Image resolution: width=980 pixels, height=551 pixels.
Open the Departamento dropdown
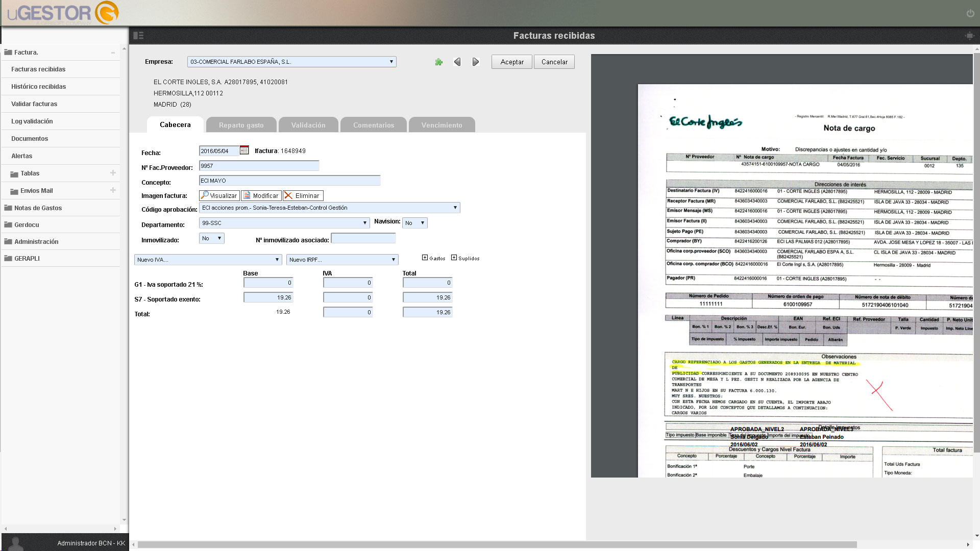(x=284, y=223)
